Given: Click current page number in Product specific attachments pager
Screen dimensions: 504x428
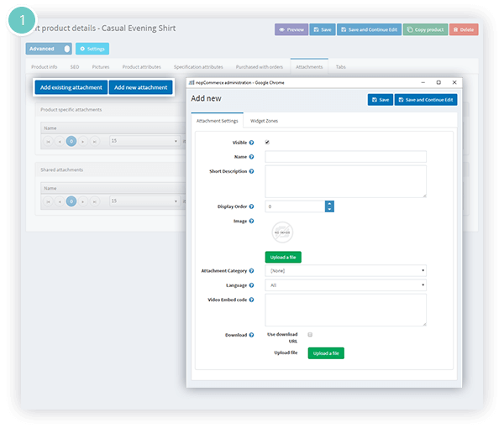Looking at the screenshot, I should tap(71, 141).
